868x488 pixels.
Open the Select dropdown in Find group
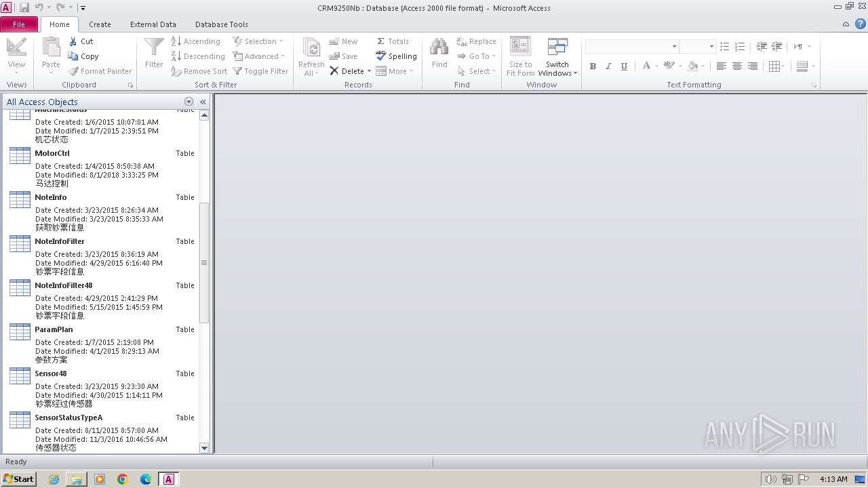click(x=476, y=71)
